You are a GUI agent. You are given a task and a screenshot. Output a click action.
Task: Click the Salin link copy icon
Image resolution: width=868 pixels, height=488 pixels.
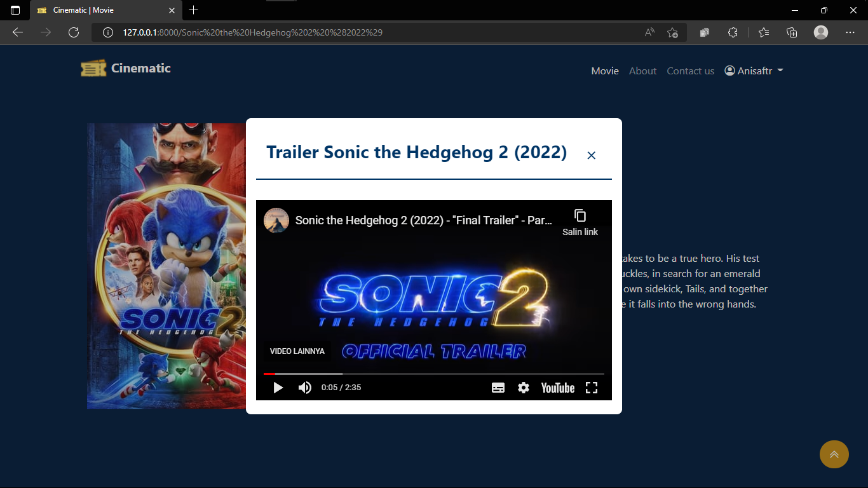tap(580, 215)
